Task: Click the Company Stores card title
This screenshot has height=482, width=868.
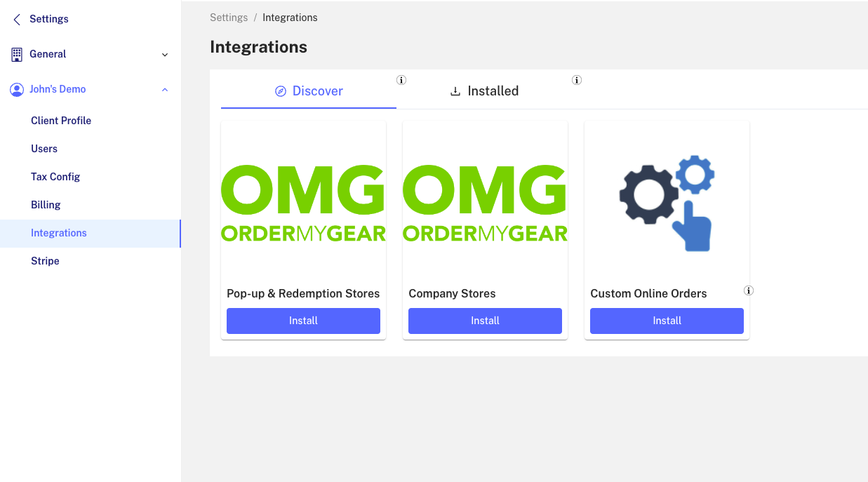Action: [452, 293]
